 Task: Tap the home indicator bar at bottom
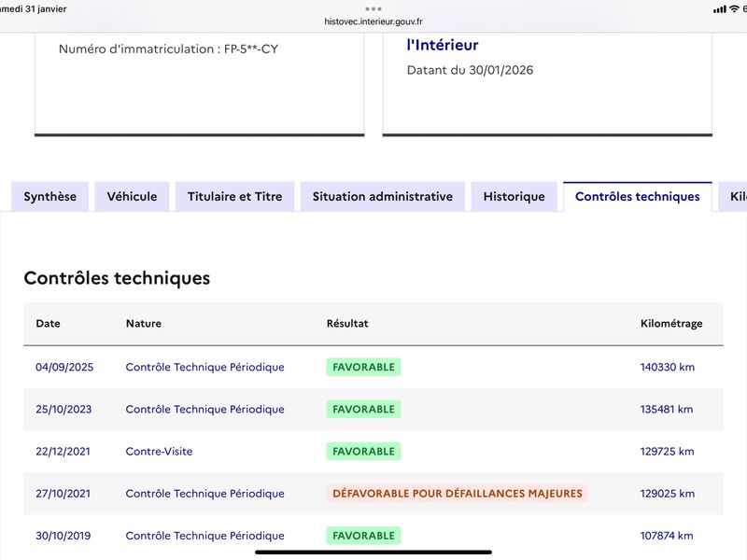click(373, 552)
